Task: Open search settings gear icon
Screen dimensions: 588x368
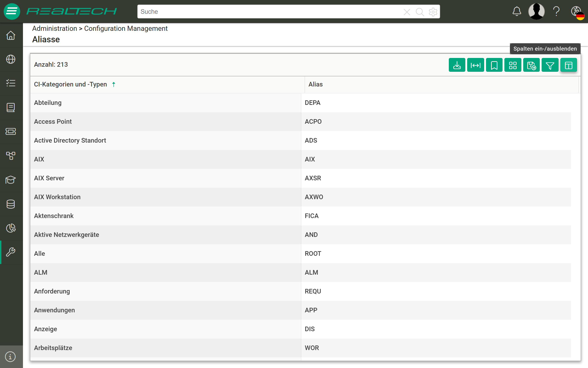Action: (x=433, y=12)
